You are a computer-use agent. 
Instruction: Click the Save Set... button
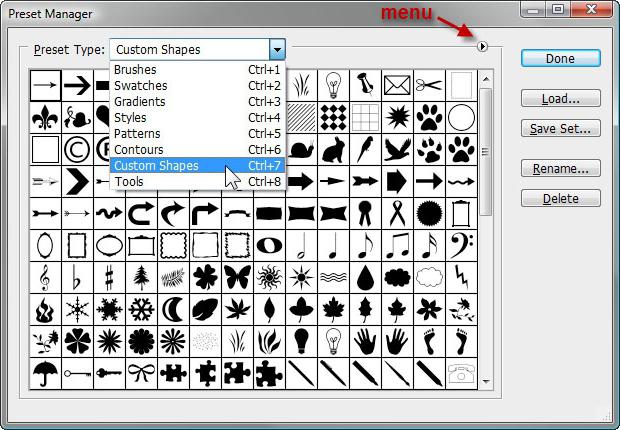pos(561,129)
